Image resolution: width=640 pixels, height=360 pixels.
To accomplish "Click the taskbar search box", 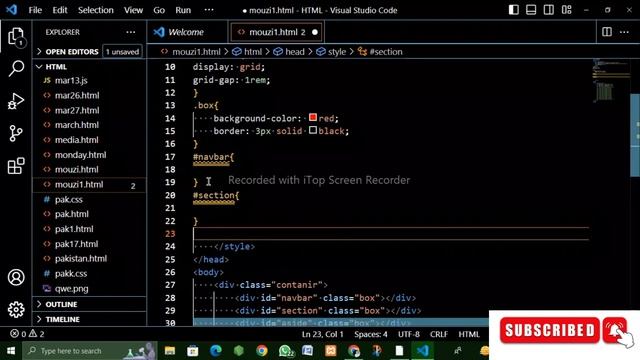I will coord(89,351).
